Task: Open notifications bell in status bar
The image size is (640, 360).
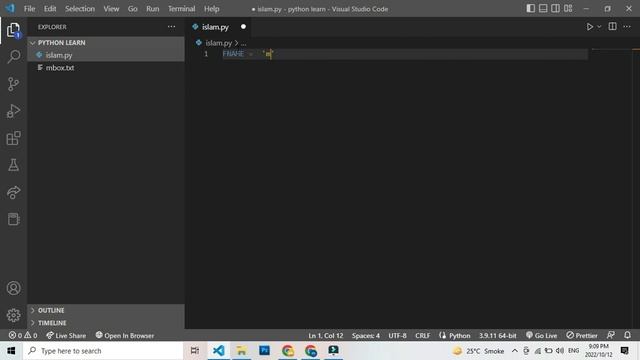Action: [627, 335]
